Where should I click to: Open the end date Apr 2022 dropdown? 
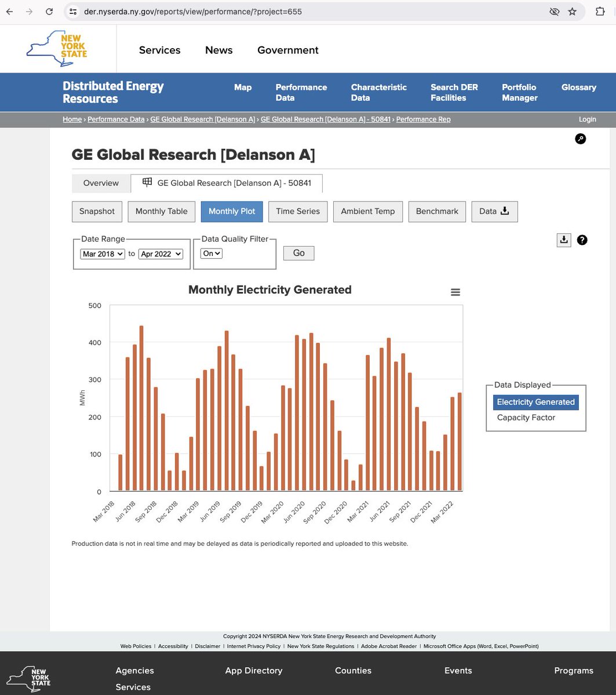[x=161, y=254]
